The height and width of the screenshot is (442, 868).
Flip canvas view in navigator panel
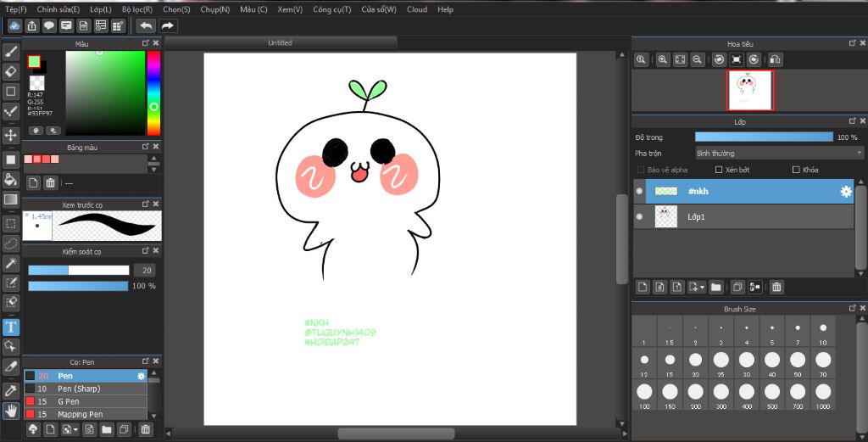pos(776,60)
